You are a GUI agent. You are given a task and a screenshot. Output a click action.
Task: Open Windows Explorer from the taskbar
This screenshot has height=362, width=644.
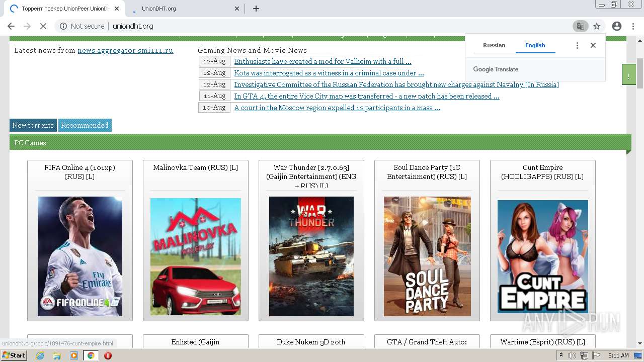[x=57, y=355]
